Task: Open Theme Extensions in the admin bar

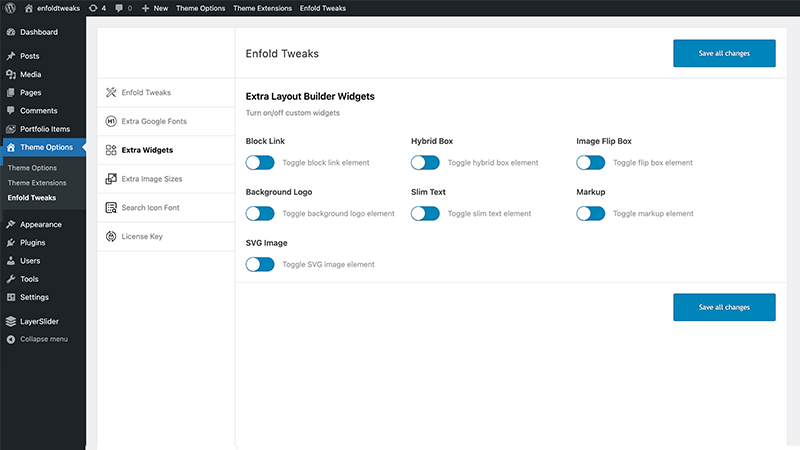Action: [262, 8]
